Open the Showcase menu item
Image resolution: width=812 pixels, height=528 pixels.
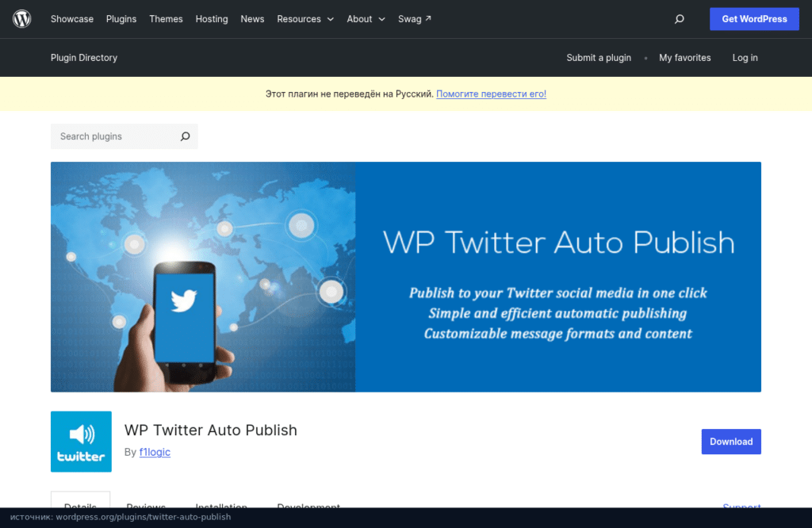click(72, 19)
